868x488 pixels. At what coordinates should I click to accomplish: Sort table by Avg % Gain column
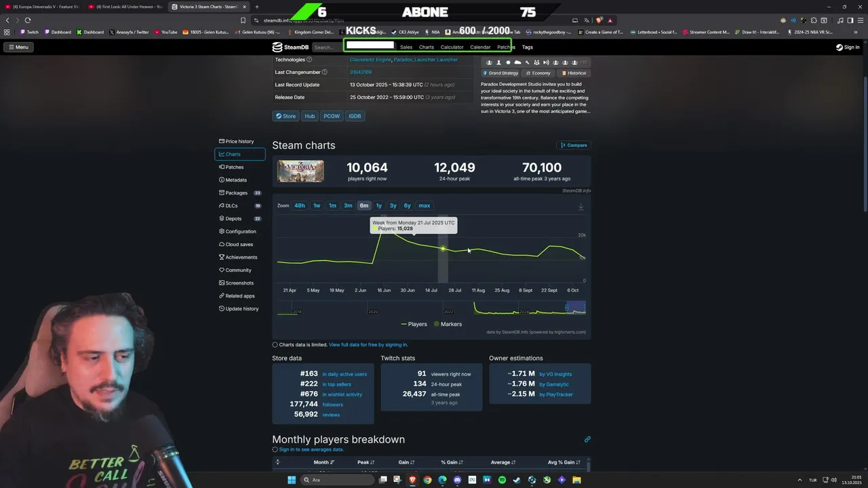566,462
